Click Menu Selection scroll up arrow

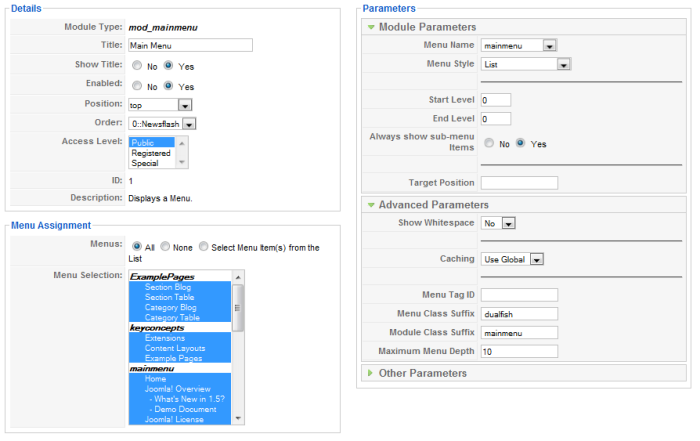point(238,277)
